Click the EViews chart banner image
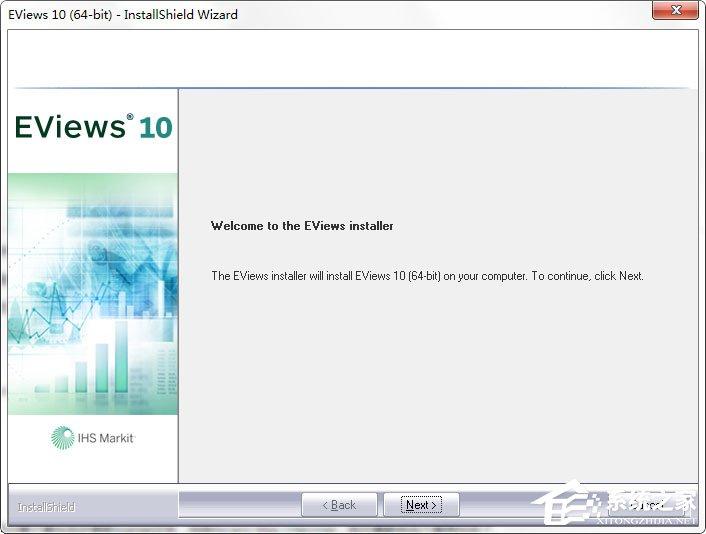This screenshot has height=534, width=706. pyautogui.click(x=93, y=294)
